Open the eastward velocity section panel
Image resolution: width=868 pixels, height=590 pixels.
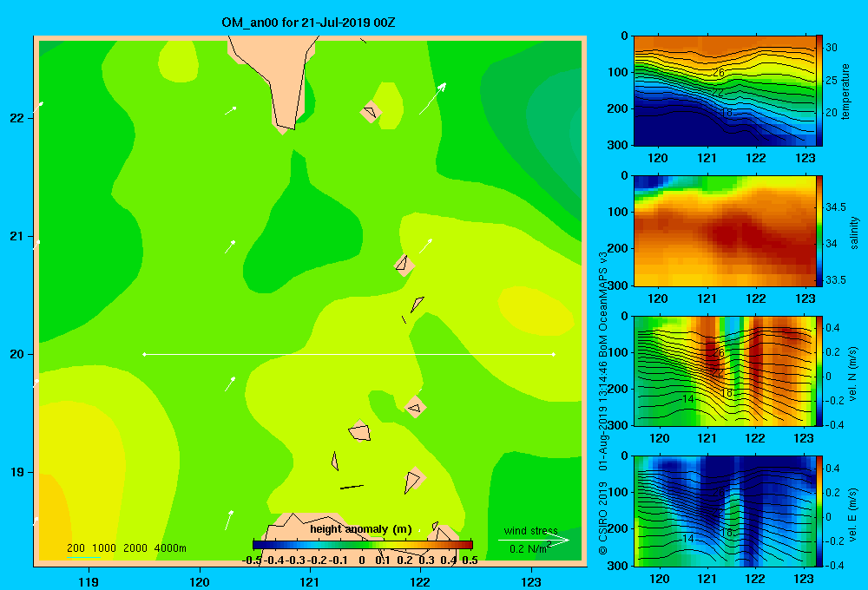pyautogui.click(x=724, y=510)
